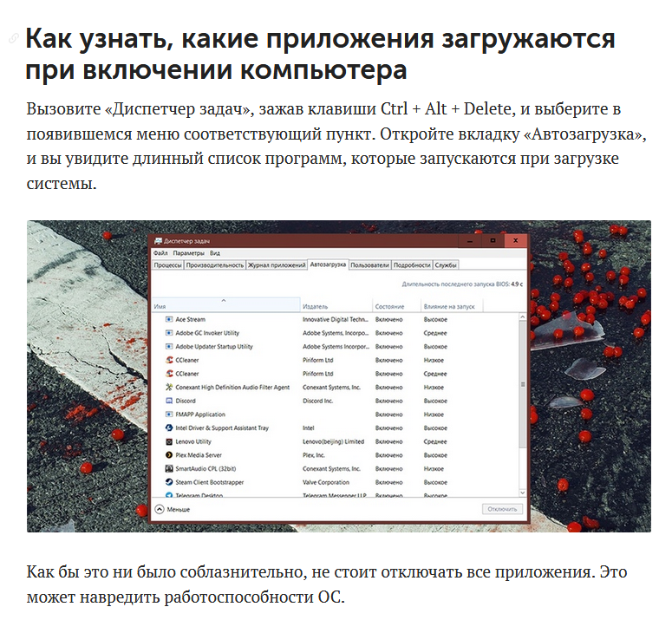672x620 pixels.
Task: Select the Plex Media Server icon
Action: coord(168,454)
